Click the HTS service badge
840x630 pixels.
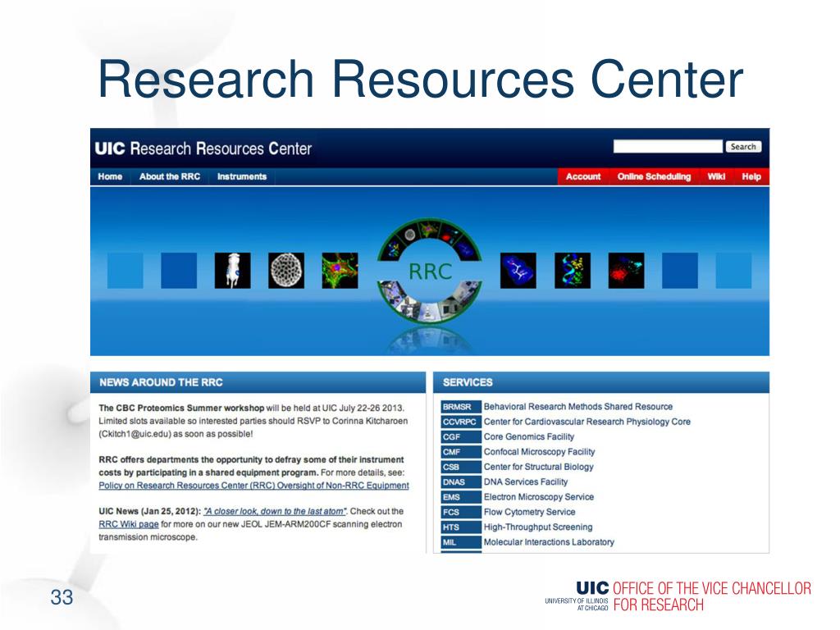coord(461,527)
